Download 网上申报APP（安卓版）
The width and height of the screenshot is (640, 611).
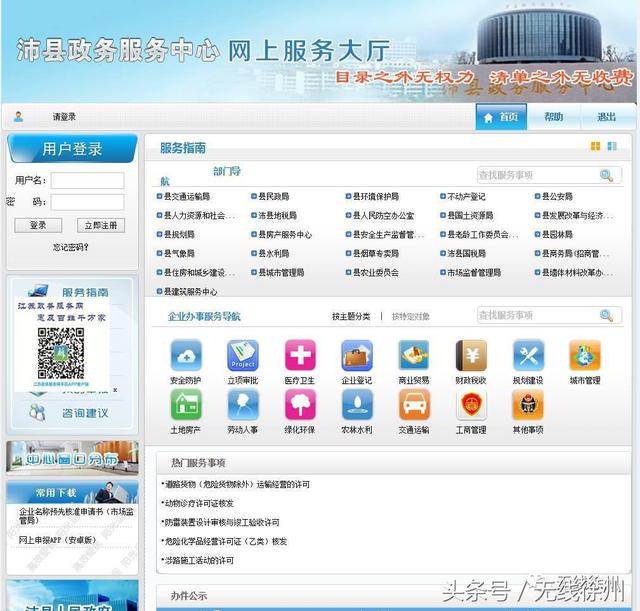58,540
